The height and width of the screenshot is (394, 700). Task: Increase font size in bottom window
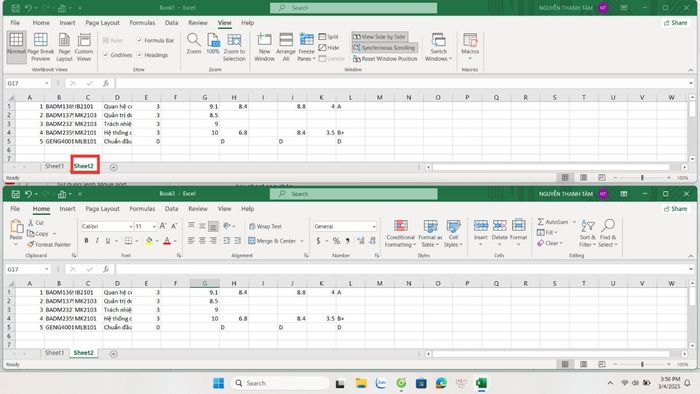pyautogui.click(x=163, y=226)
